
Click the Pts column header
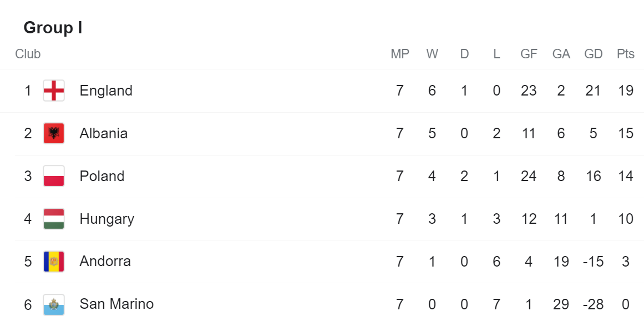626,54
